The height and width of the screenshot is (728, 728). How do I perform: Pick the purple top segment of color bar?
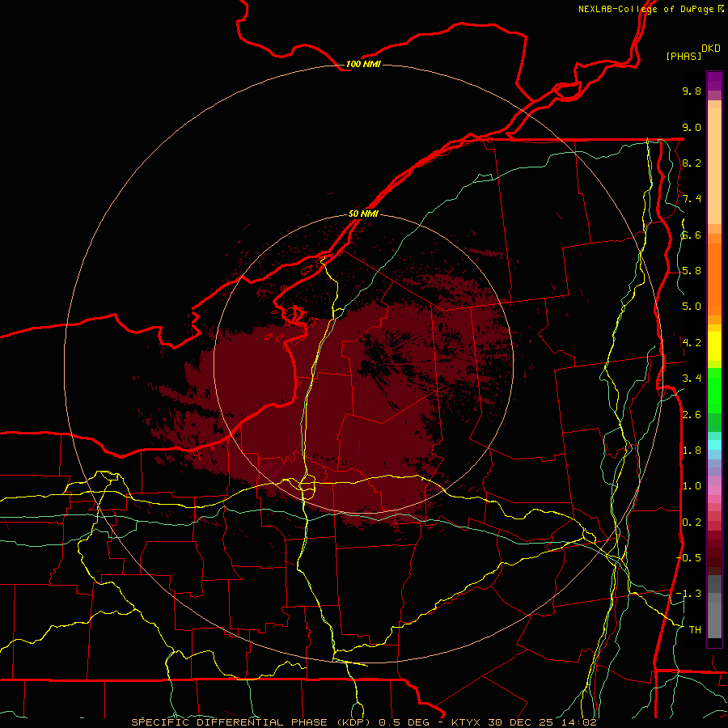[x=714, y=81]
